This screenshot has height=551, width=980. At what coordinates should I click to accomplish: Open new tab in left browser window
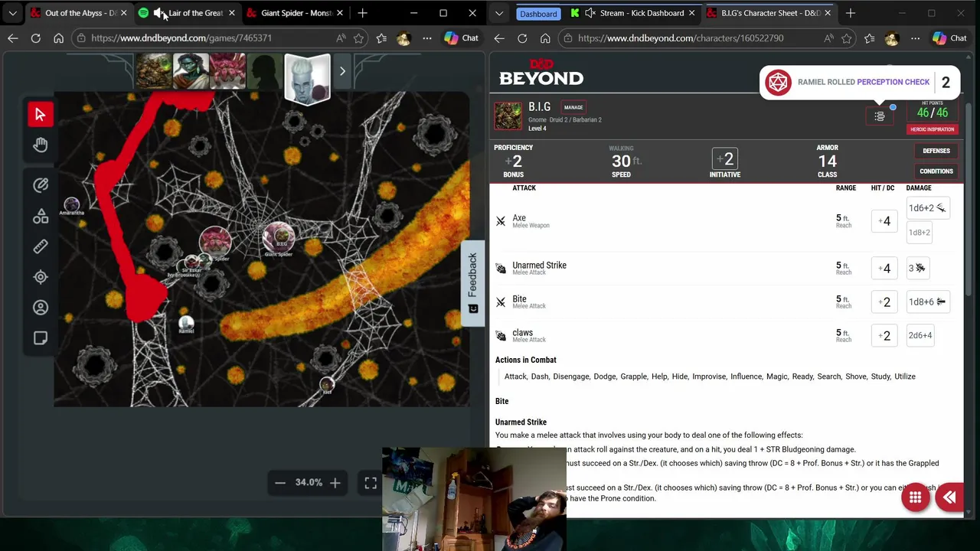click(x=362, y=13)
